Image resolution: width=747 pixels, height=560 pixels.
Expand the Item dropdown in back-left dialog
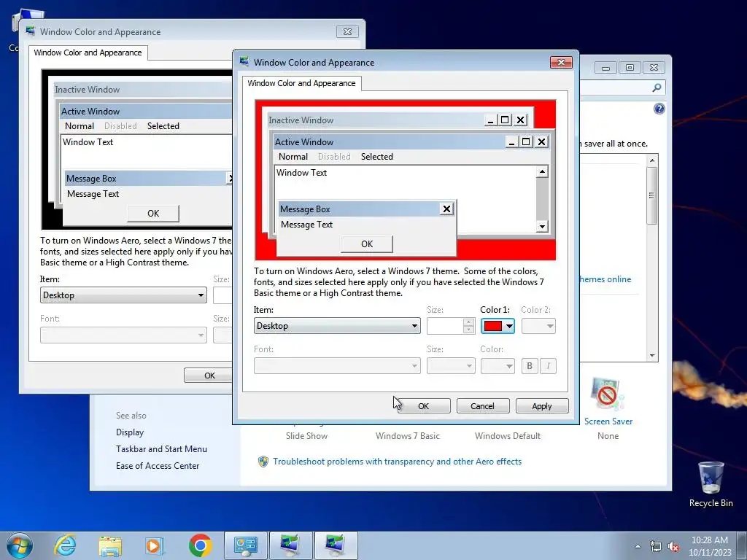123,295
